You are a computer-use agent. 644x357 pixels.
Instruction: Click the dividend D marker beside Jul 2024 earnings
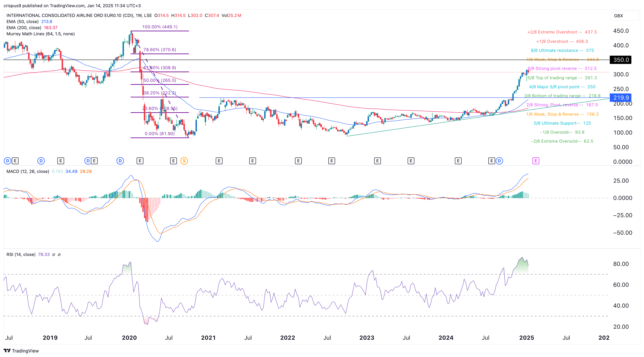click(x=499, y=161)
